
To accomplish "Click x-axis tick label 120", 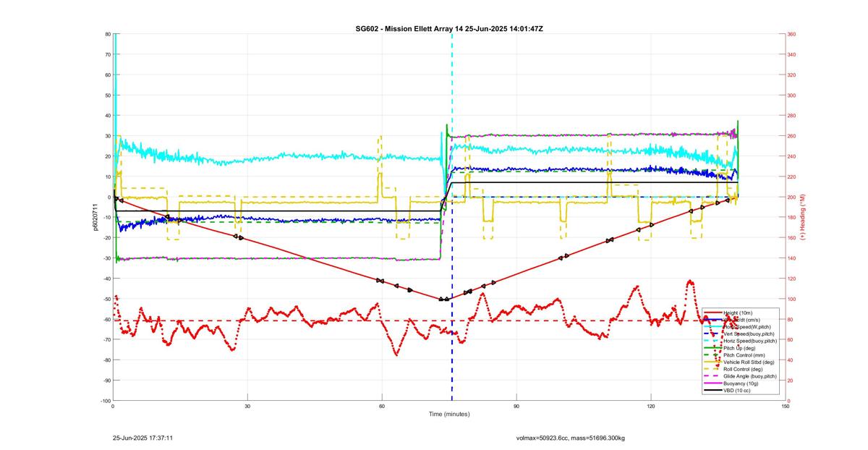I will [x=651, y=406].
